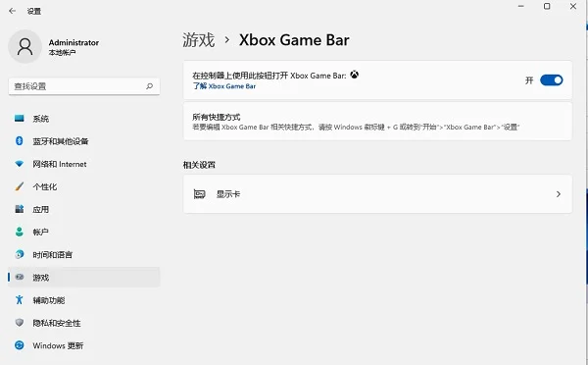Click the 查找设置 search field
This screenshot has height=365, width=588.
(x=84, y=86)
